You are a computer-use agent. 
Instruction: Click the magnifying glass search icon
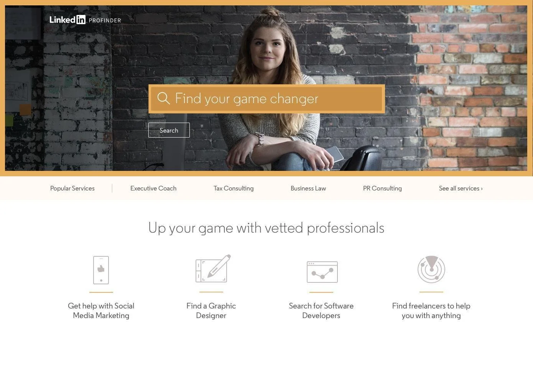coord(163,98)
